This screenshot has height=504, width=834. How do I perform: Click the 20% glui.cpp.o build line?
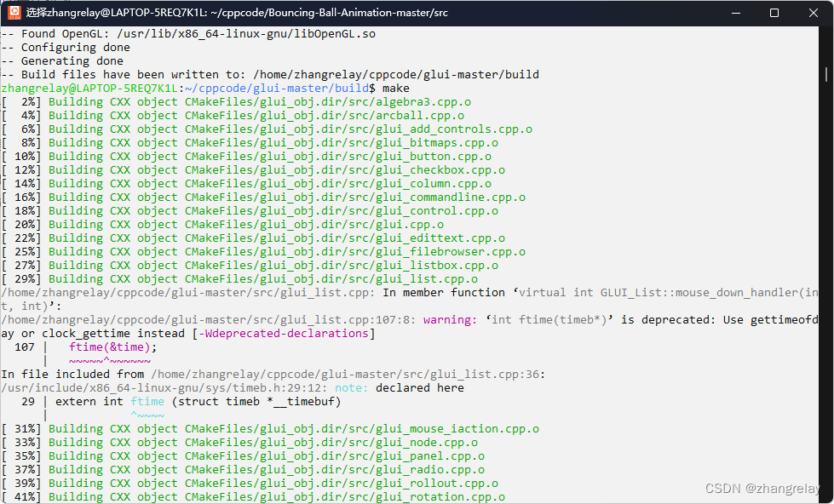point(222,225)
